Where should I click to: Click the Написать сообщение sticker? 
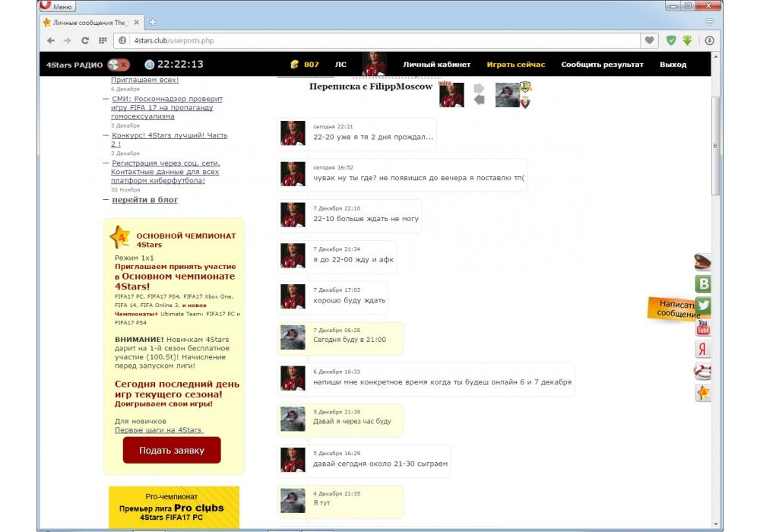[x=671, y=309]
